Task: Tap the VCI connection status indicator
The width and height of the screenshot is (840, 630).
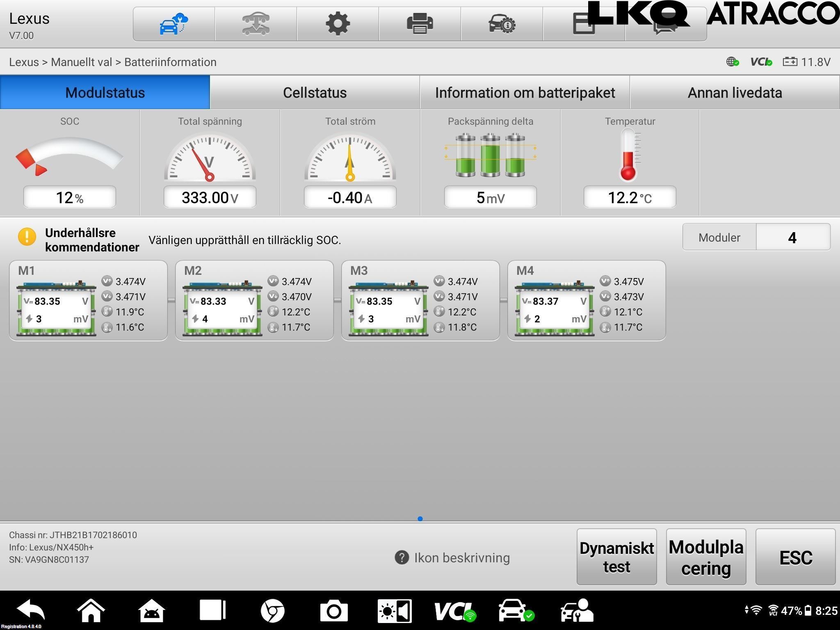Action: click(x=761, y=62)
